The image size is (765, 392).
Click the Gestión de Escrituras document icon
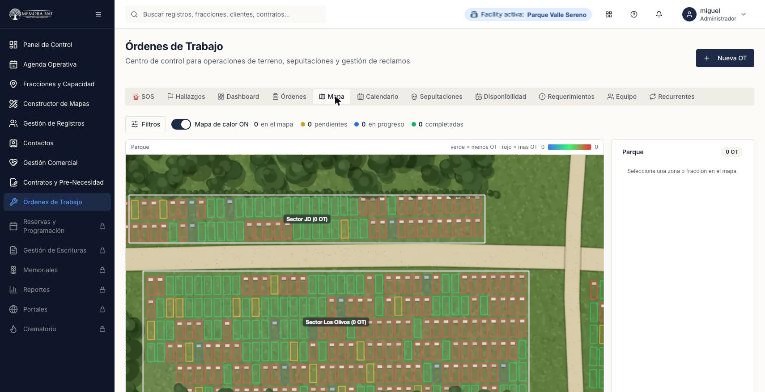(x=14, y=250)
